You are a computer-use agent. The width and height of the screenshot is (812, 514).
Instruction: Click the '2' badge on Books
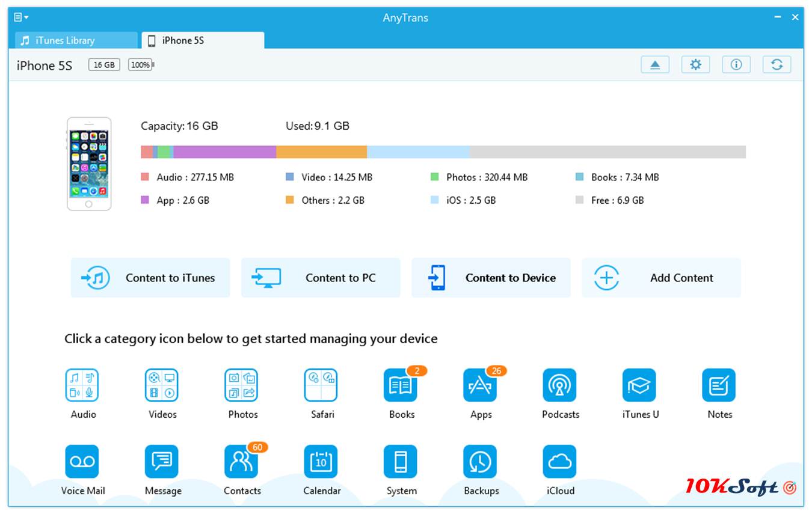(x=417, y=371)
